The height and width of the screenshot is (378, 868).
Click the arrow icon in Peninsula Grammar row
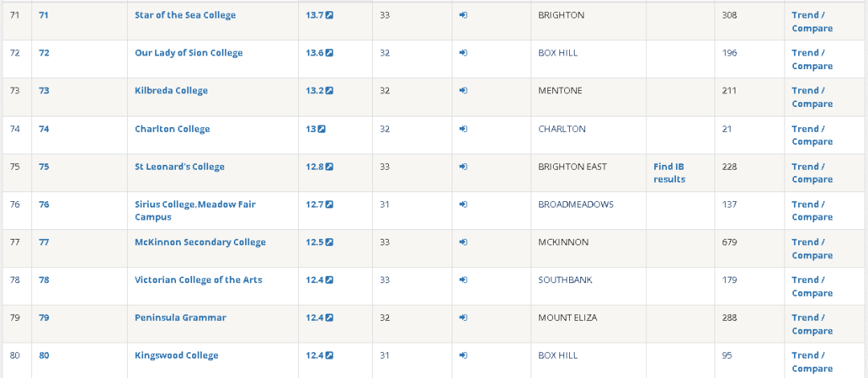[463, 318]
